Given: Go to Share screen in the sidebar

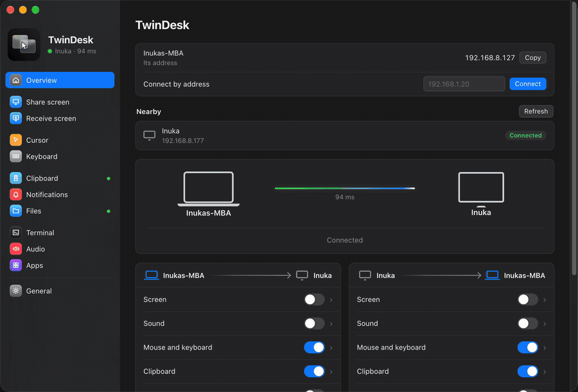Looking at the screenshot, I should point(60,102).
